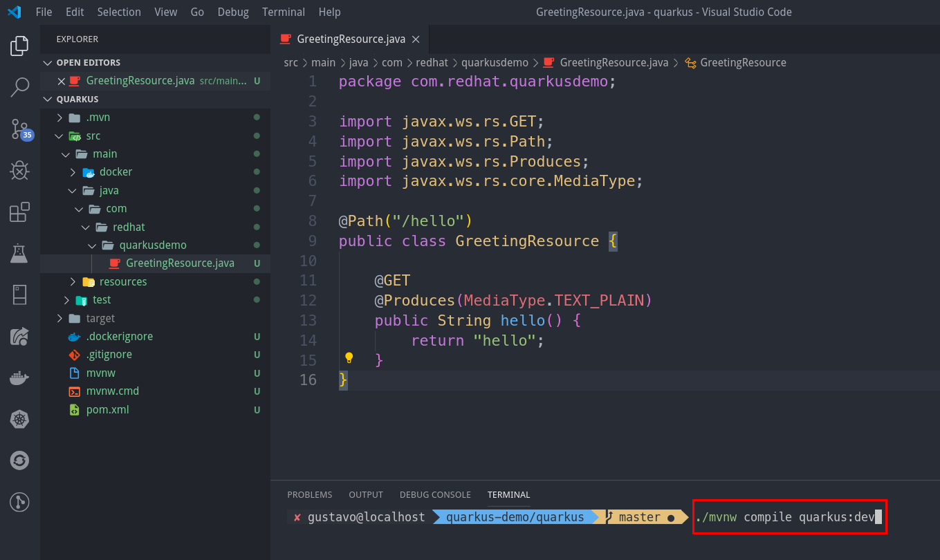Open the Explorer view in activity bar
The width and height of the screenshot is (940, 560).
click(x=19, y=46)
